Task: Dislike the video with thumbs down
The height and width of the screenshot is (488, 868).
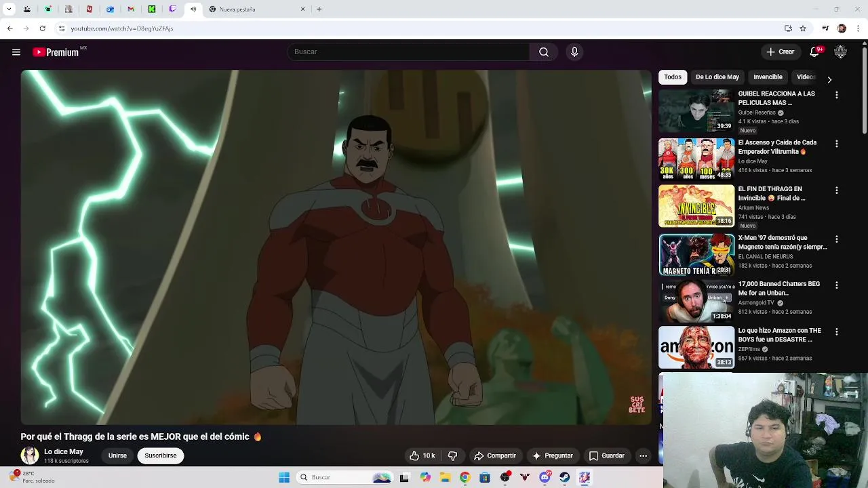Action: point(453,455)
